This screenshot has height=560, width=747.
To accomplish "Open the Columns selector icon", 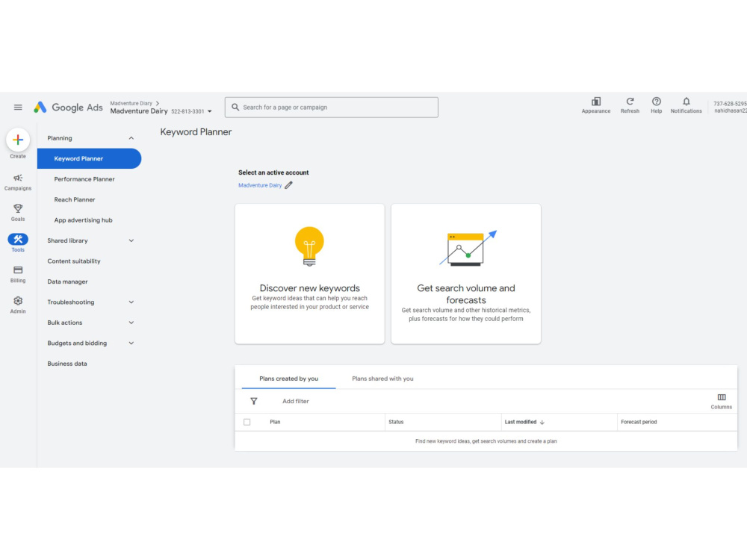I will pyautogui.click(x=722, y=397).
